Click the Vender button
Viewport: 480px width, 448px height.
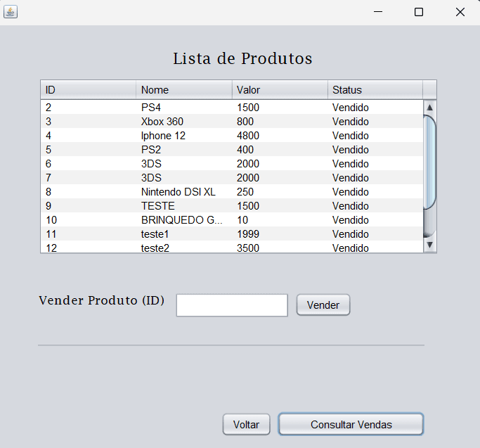pos(323,305)
